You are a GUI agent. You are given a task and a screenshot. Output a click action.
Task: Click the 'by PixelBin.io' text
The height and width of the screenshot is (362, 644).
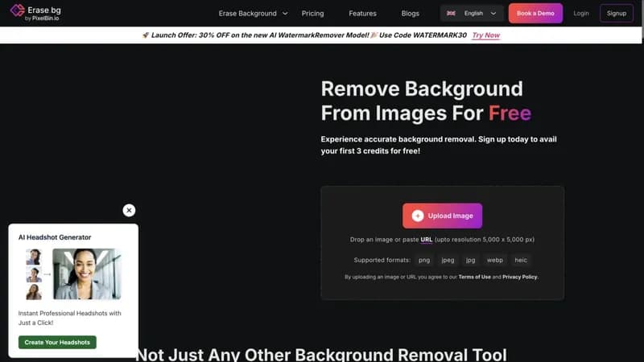tap(42, 19)
